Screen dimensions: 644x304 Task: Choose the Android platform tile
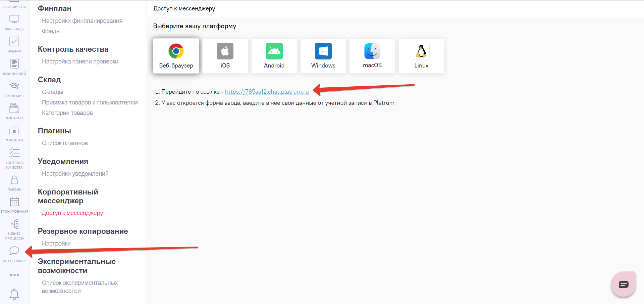click(274, 56)
